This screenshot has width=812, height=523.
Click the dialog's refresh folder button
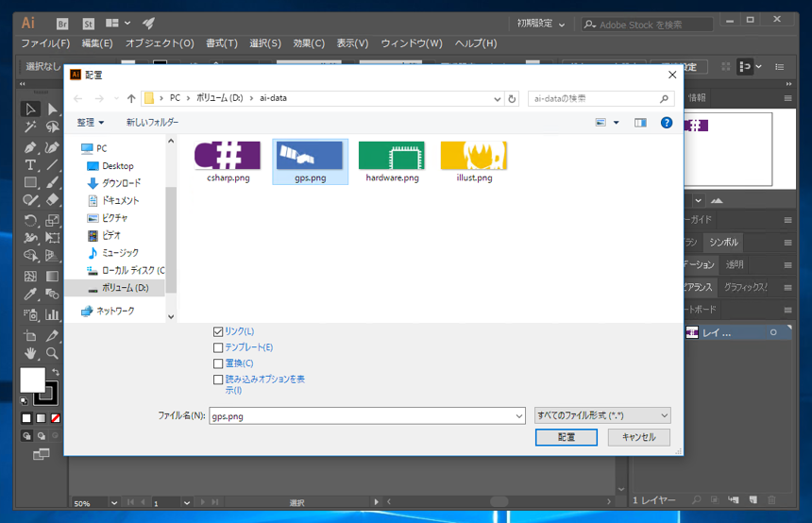(512, 98)
